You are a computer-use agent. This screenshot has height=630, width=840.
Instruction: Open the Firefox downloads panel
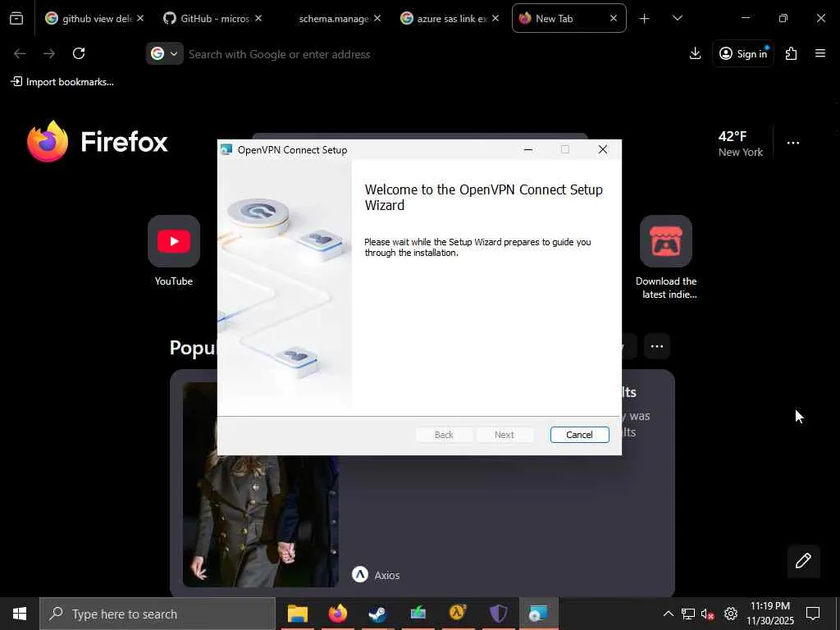point(695,53)
